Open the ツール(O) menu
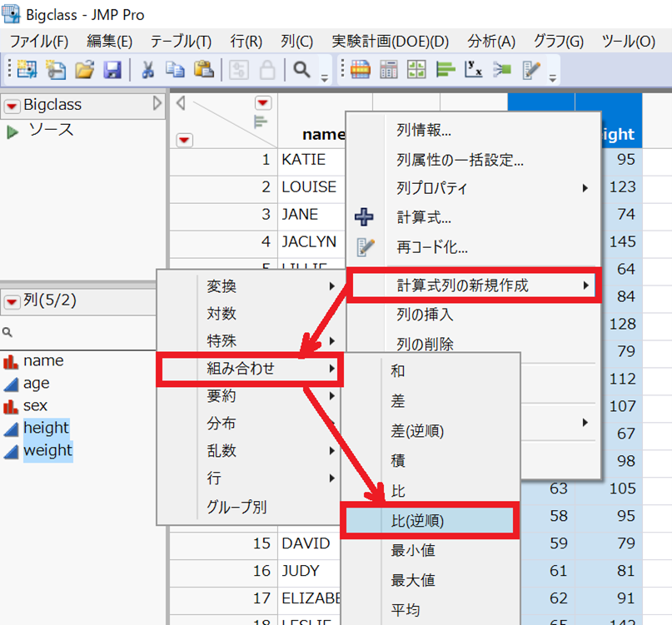 629,42
